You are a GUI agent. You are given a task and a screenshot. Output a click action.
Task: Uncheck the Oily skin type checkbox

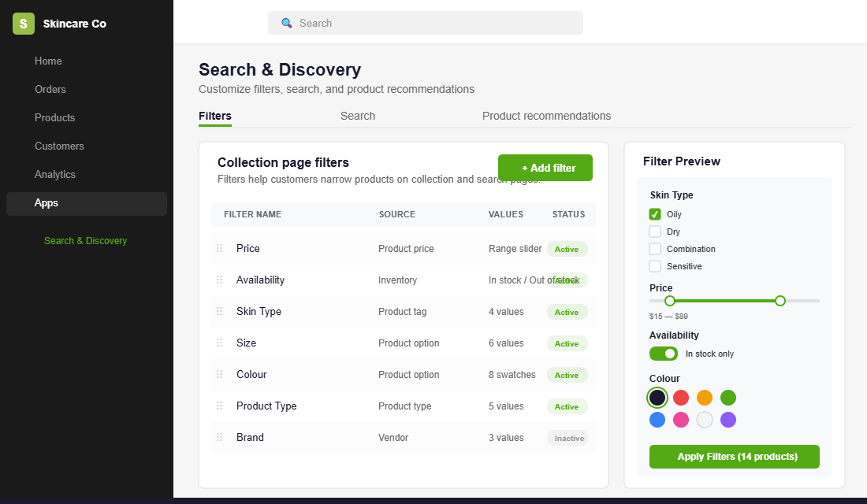point(654,213)
